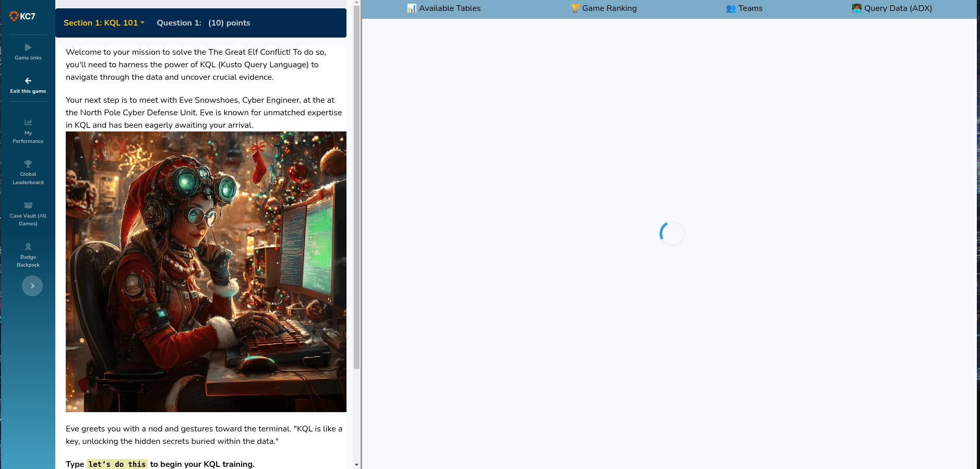Open the Case Vault icon
980x469 pixels.
pyautogui.click(x=28, y=205)
